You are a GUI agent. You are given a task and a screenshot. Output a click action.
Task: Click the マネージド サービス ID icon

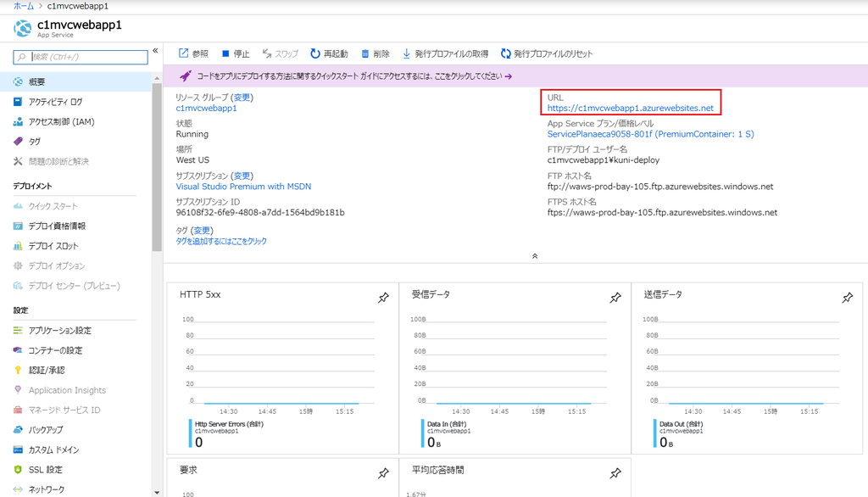(x=18, y=410)
